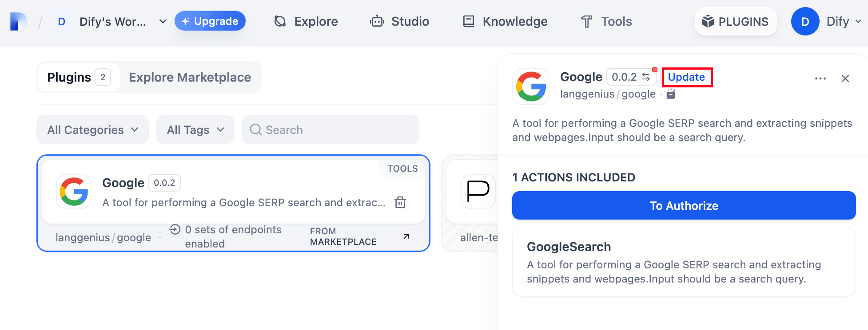Viewport: 868px width, 330px height.
Task: Select the second plugin card icon
Action: click(478, 192)
